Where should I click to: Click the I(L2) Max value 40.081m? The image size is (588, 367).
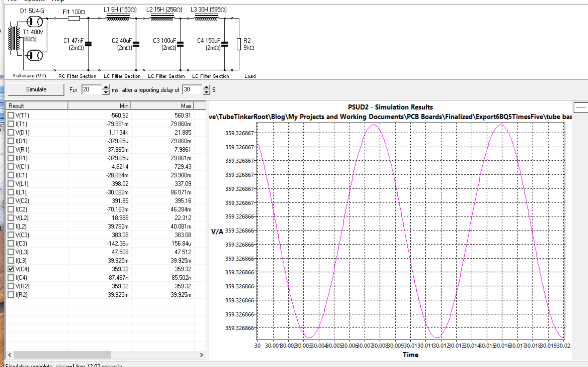click(x=181, y=226)
